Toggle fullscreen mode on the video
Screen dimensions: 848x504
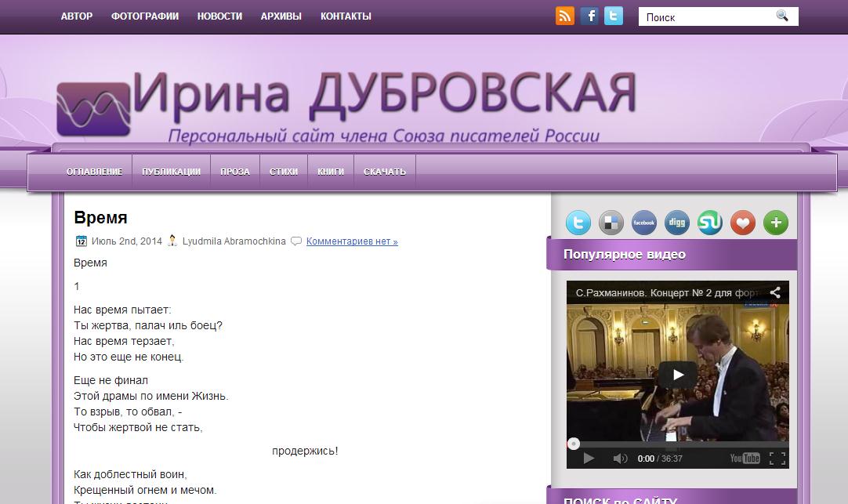click(x=778, y=459)
